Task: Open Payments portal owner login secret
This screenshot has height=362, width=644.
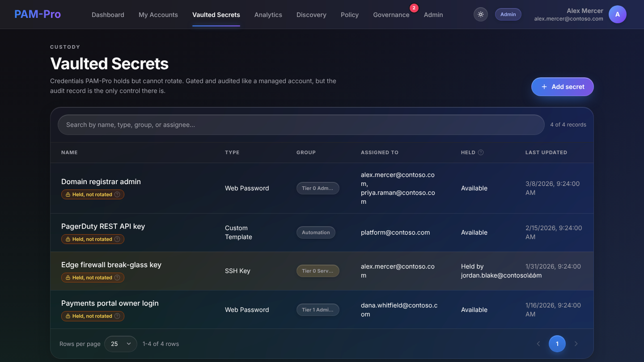Action: [x=110, y=303]
